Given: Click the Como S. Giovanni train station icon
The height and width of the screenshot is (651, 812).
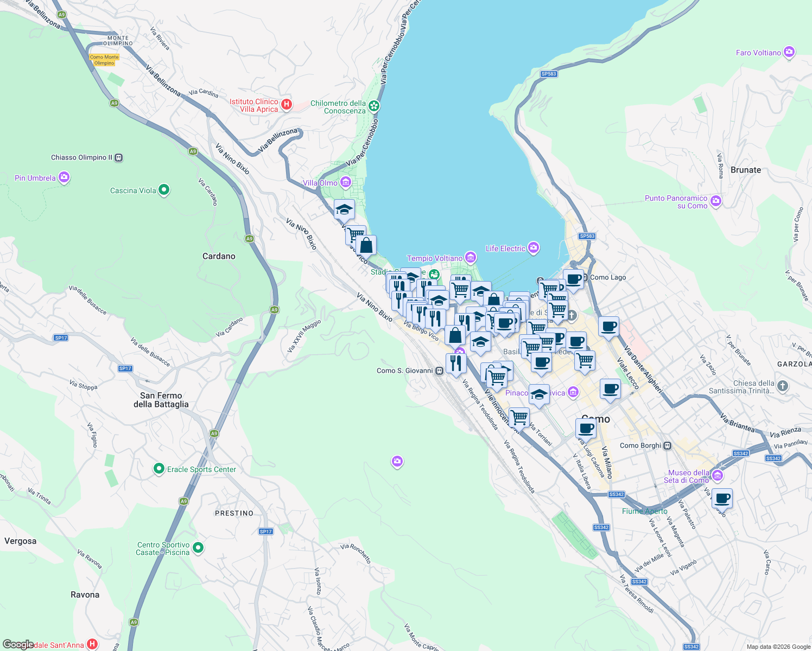Looking at the screenshot, I should [x=441, y=371].
